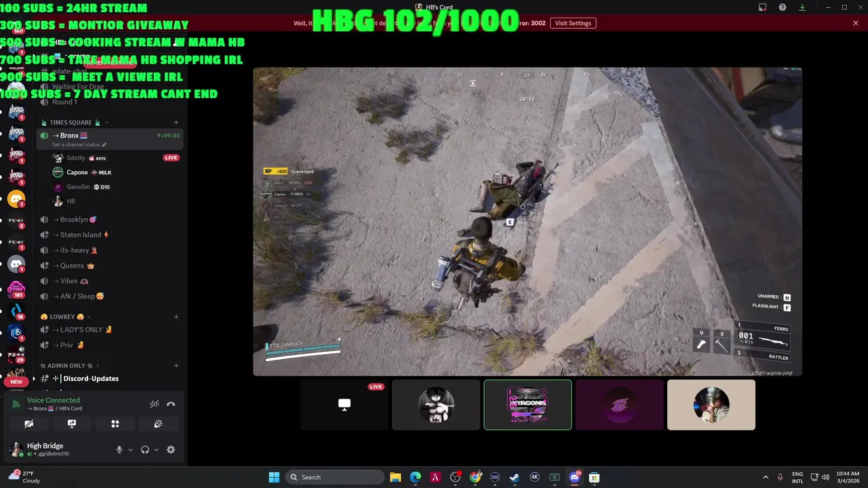This screenshot has height=488, width=868.
Task: Open the Activities launcher button
Action: click(115, 424)
